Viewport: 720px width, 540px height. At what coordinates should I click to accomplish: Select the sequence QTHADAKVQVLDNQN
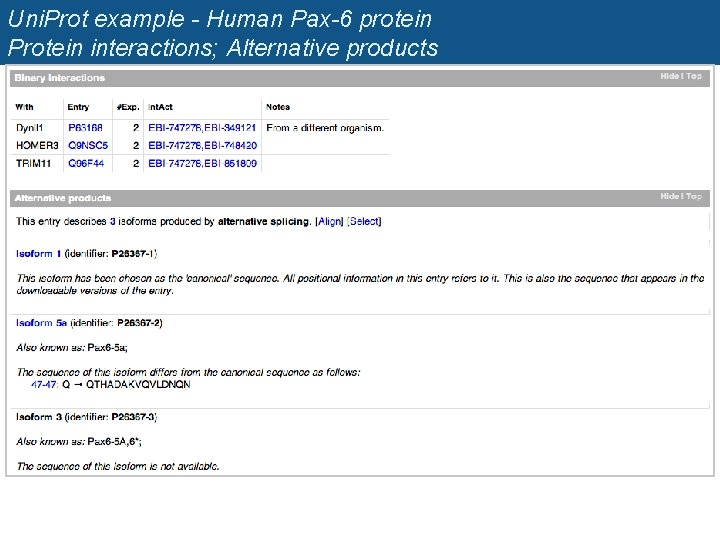tap(138, 385)
